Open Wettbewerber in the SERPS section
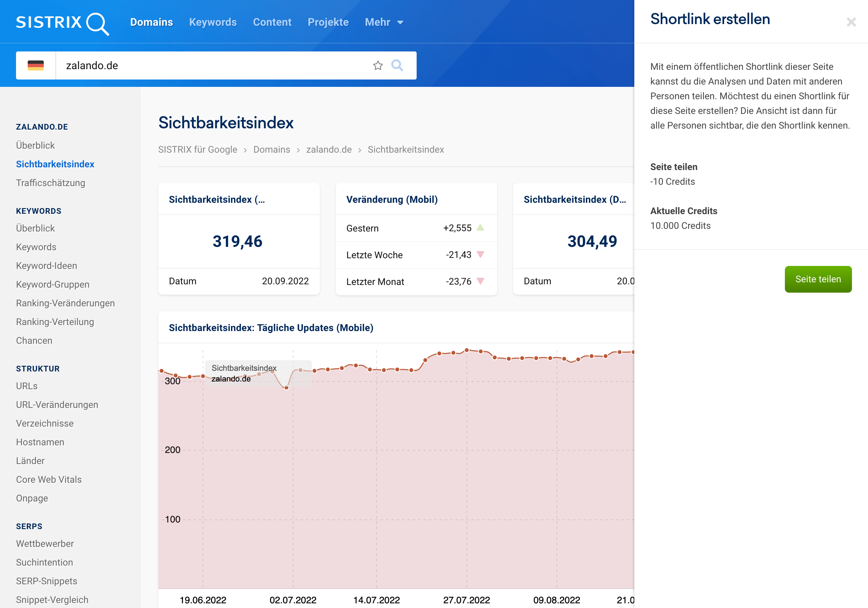The image size is (868, 608). pyautogui.click(x=45, y=544)
